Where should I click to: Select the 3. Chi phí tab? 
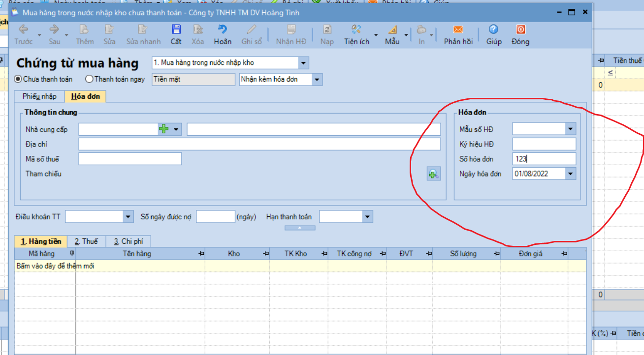click(x=128, y=241)
